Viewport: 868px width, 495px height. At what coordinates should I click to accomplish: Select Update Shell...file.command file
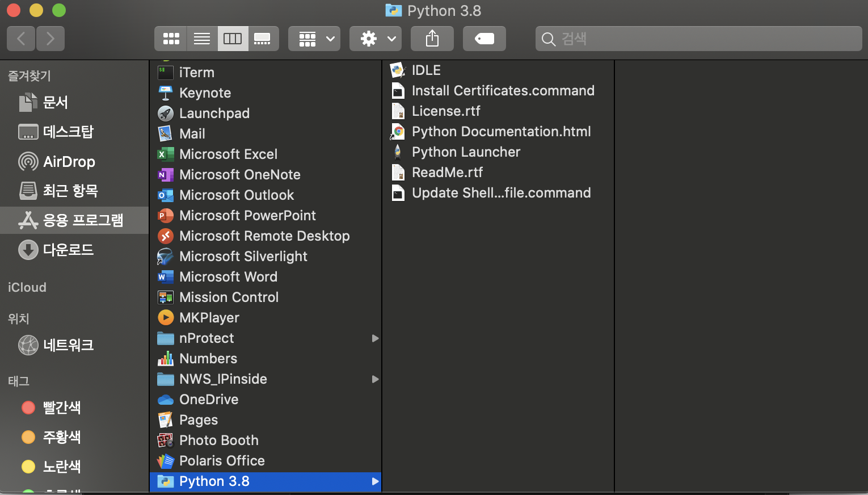coord(498,193)
